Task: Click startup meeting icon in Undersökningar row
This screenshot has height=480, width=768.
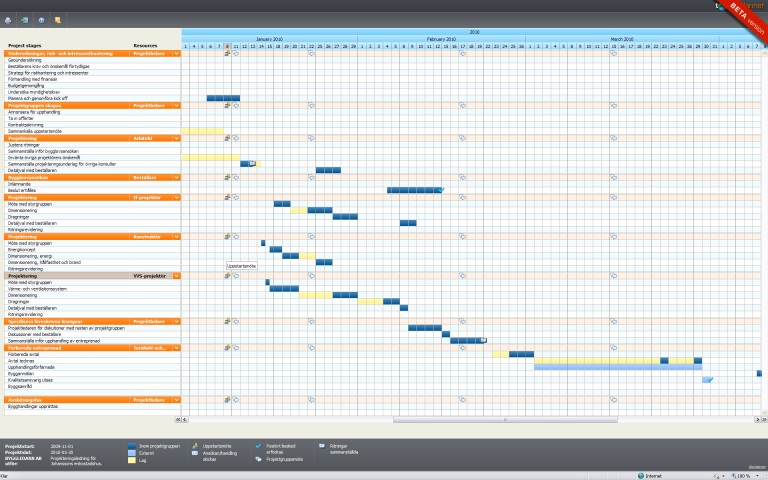Action: tap(227, 53)
